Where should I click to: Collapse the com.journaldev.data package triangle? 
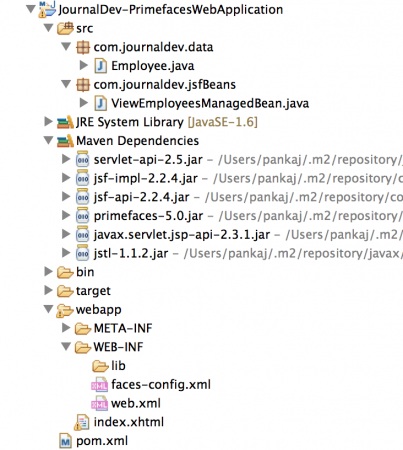[66, 47]
